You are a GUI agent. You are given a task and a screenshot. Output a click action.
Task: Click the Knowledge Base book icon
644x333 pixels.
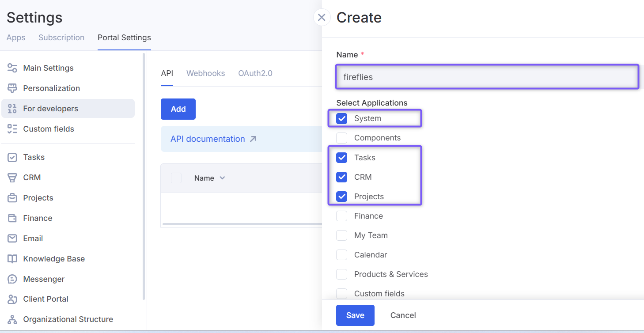click(12, 259)
